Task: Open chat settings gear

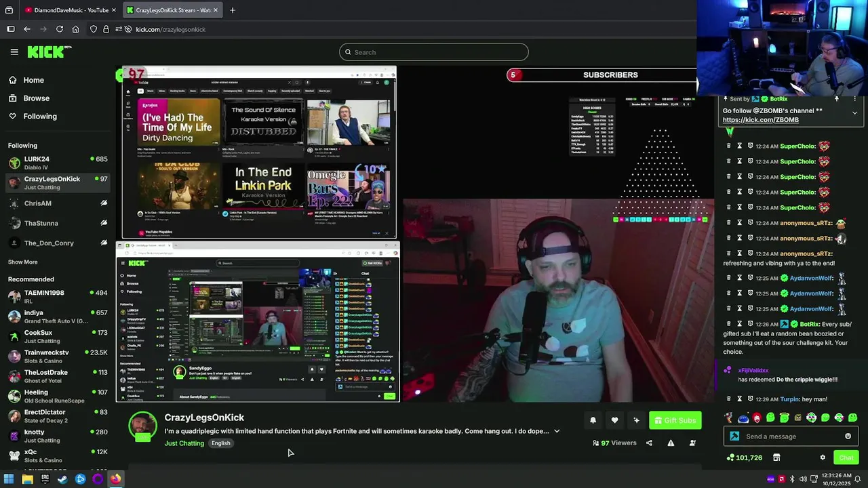Action: tap(823, 457)
